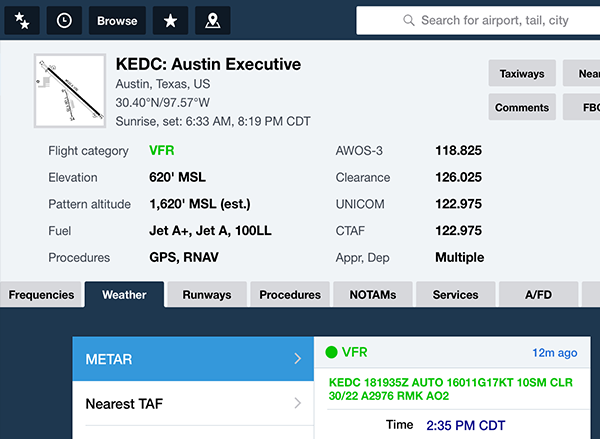Open recent airports clock icon

pyautogui.click(x=64, y=20)
